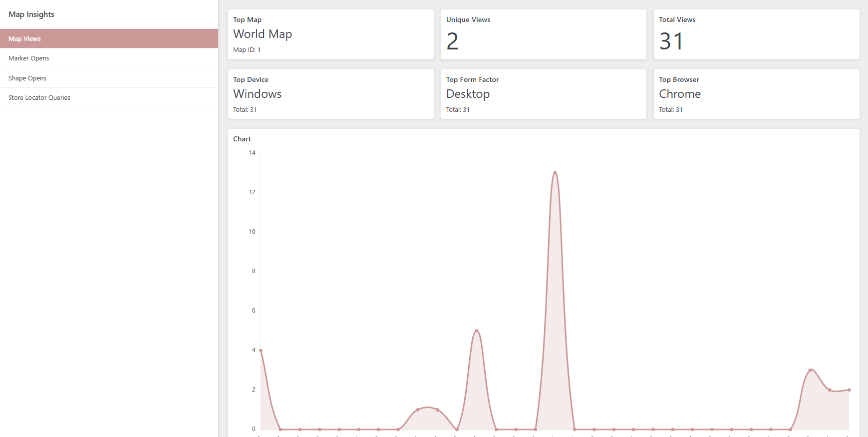
Task: Click the y-axis label 14
Action: coord(252,153)
